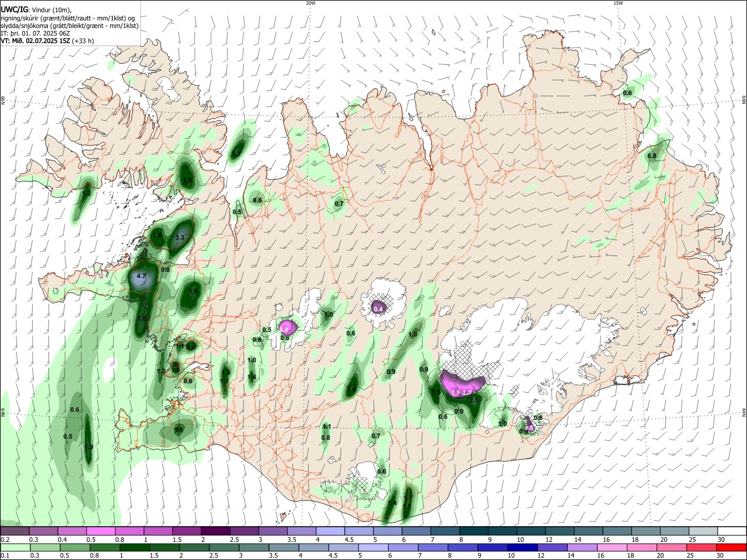
Task: Select the 'rigning/skúrir' legend description line
Action: (68, 18)
